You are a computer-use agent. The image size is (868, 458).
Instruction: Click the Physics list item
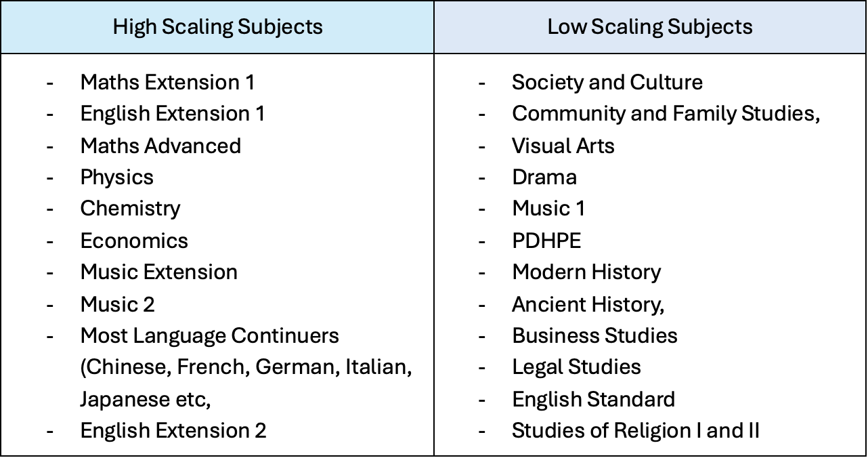[x=116, y=178]
